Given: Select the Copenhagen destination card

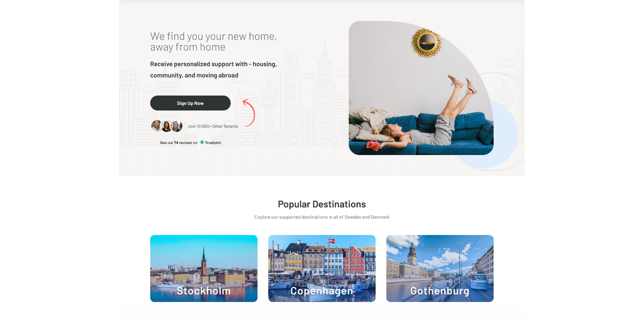Looking at the screenshot, I should coord(322,268).
